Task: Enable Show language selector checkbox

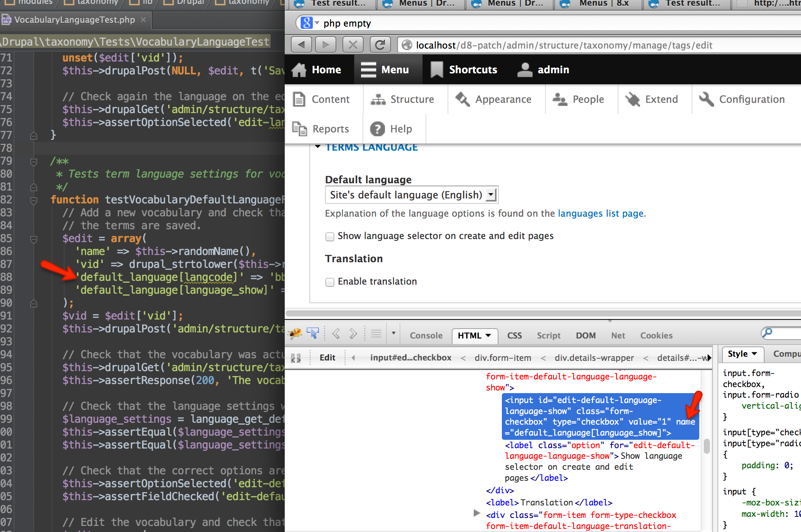Action: [330, 237]
